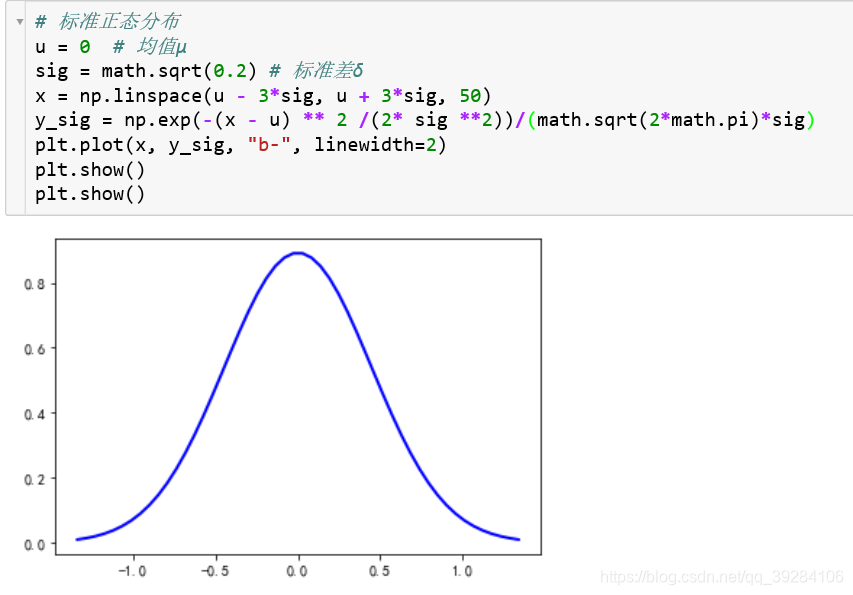Collapse the code cell with the triangle
Viewport: 853px width, 595px height.
pos(20,22)
